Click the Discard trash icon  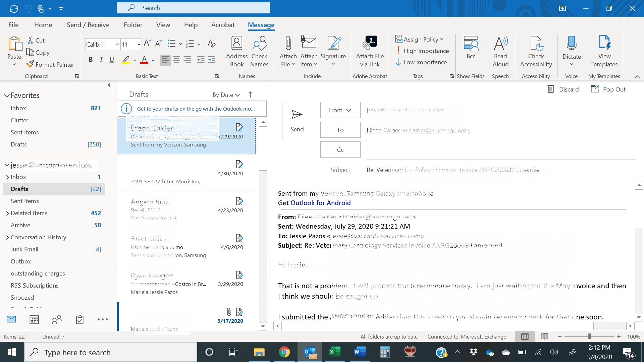pos(551,89)
